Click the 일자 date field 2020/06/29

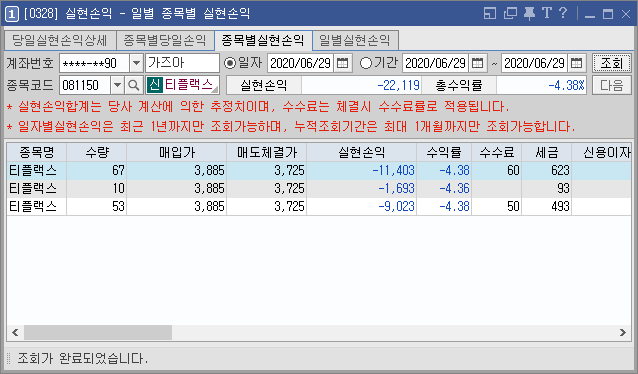tap(301, 63)
